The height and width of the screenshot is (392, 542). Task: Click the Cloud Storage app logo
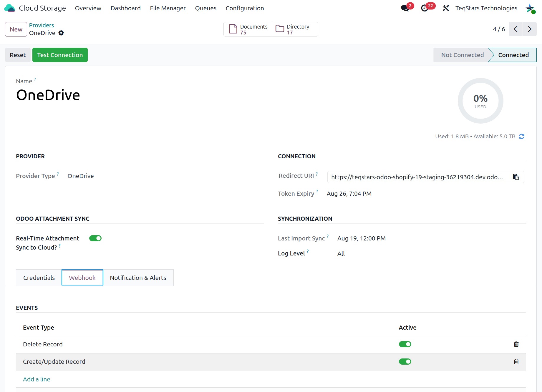coord(10,8)
